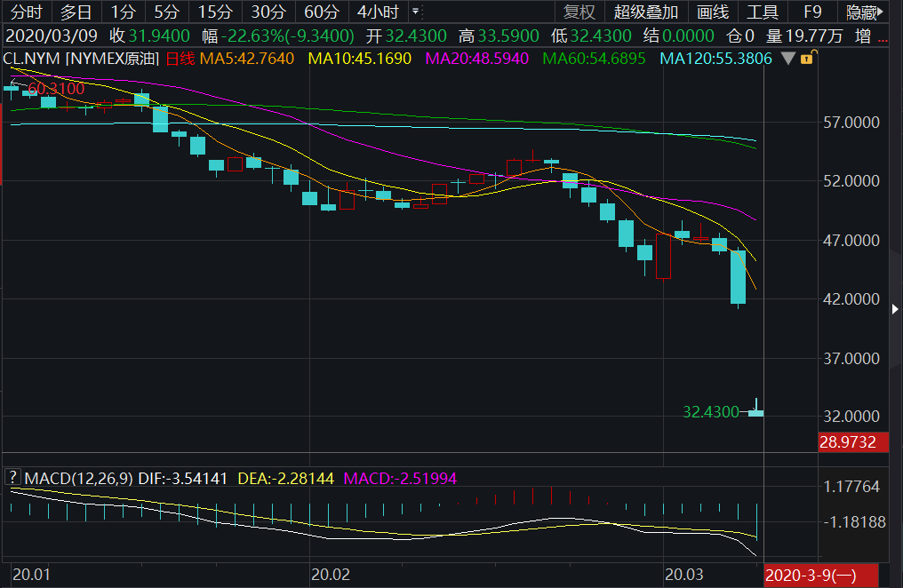The width and height of the screenshot is (903, 588).
Task: Open the timeframe dropdown after 4小时
Action: tap(416, 12)
